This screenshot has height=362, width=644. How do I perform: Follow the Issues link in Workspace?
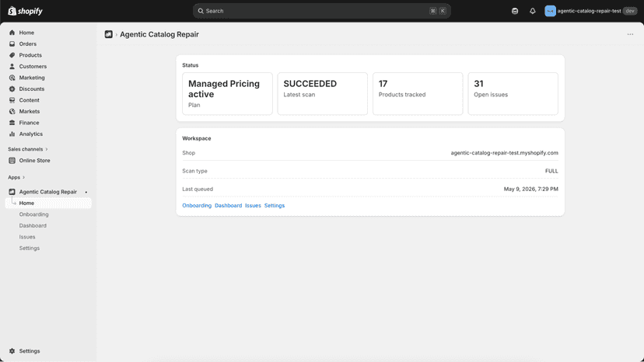click(x=253, y=206)
